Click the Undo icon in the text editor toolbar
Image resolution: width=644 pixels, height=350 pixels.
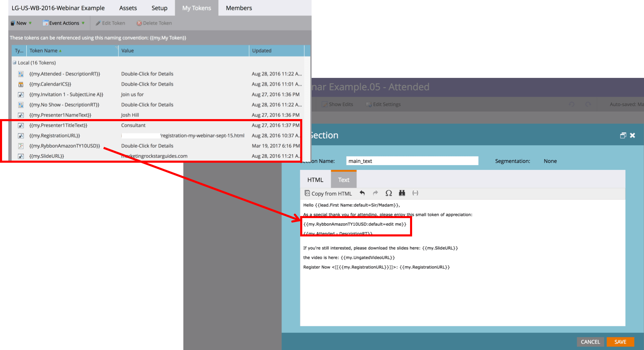pos(362,193)
